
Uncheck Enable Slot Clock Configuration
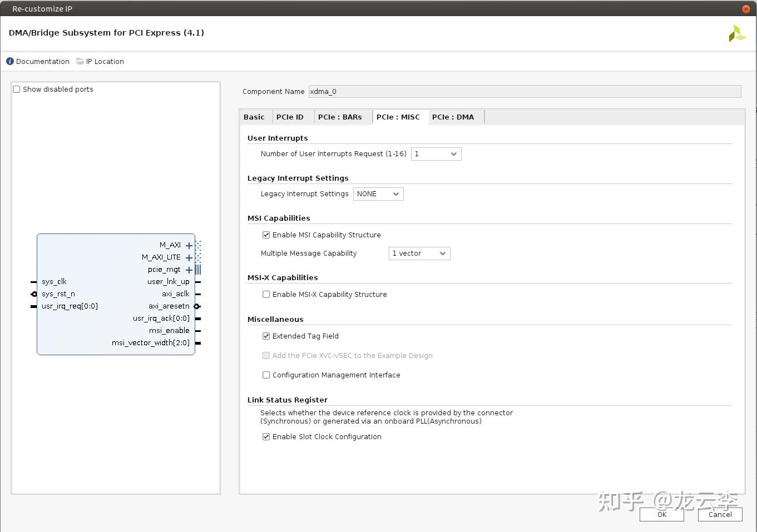[266, 436]
